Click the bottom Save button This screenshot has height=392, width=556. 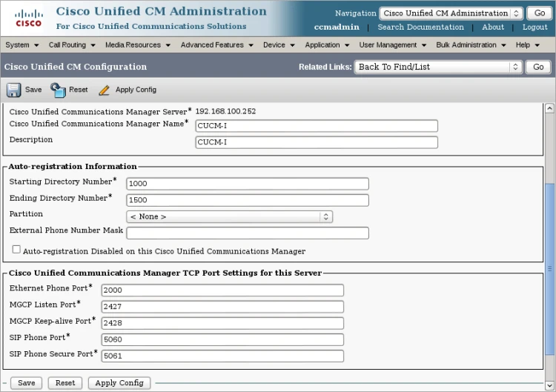coord(26,383)
